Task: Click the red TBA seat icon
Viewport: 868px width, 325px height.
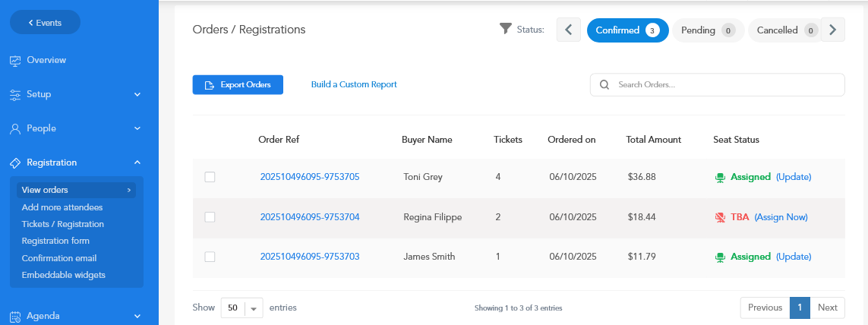Action: (x=720, y=217)
